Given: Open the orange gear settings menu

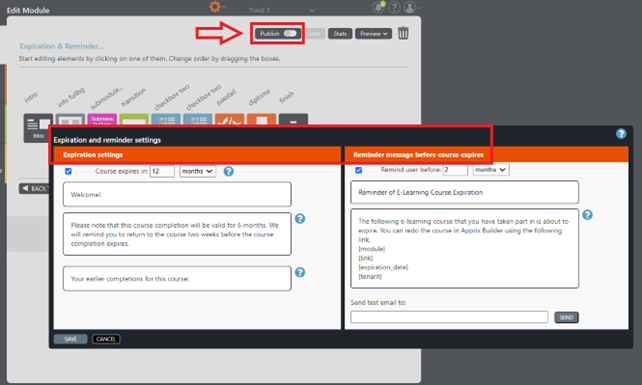Looking at the screenshot, I should [215, 7].
